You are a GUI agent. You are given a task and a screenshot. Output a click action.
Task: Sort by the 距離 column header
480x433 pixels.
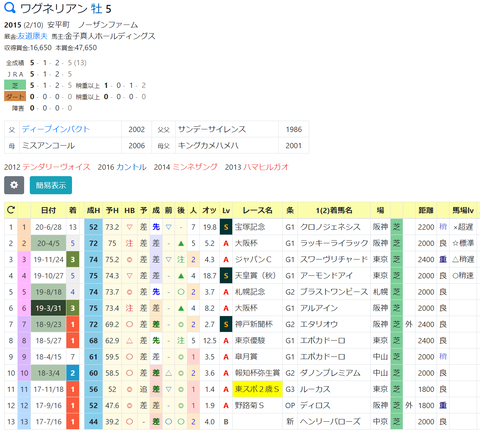click(426, 210)
